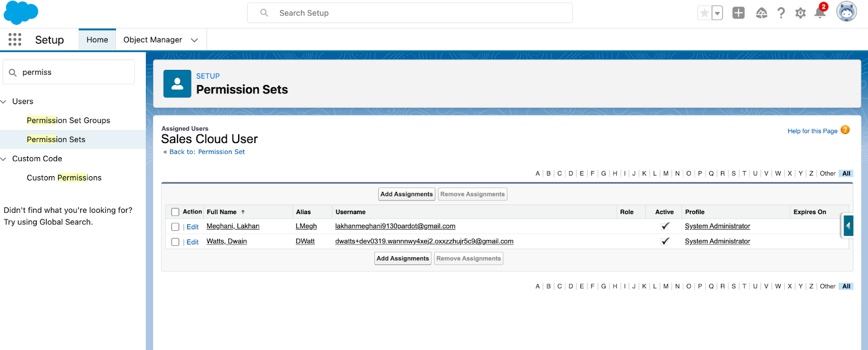Open lakhanmeghani9130pardot@gmail.com username link
This screenshot has width=868, height=350.
[x=395, y=226]
